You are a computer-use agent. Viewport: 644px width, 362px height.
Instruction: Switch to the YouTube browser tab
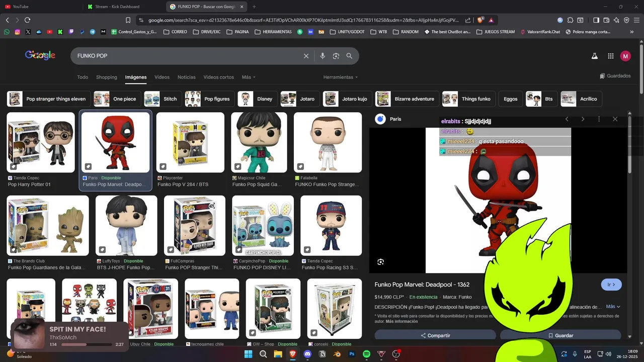coord(41,7)
